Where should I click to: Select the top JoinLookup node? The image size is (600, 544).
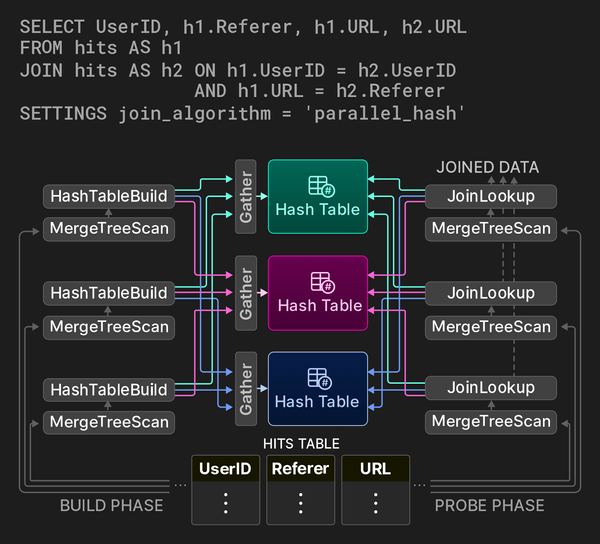pos(490,196)
